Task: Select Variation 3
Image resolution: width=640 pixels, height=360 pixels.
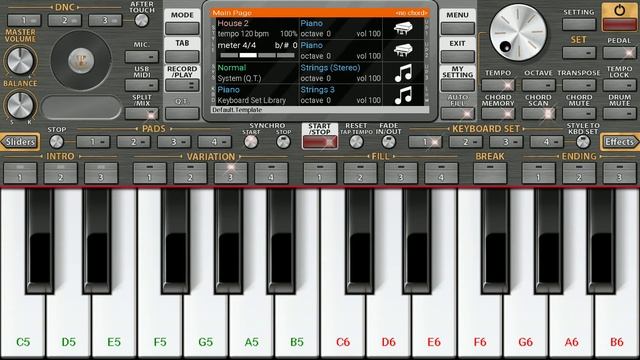Action: (x=231, y=173)
